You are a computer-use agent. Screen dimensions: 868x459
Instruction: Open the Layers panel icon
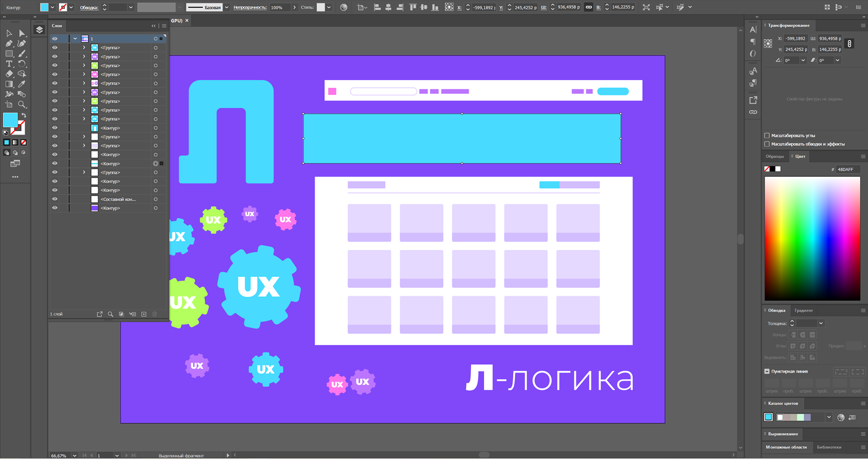[x=39, y=30]
